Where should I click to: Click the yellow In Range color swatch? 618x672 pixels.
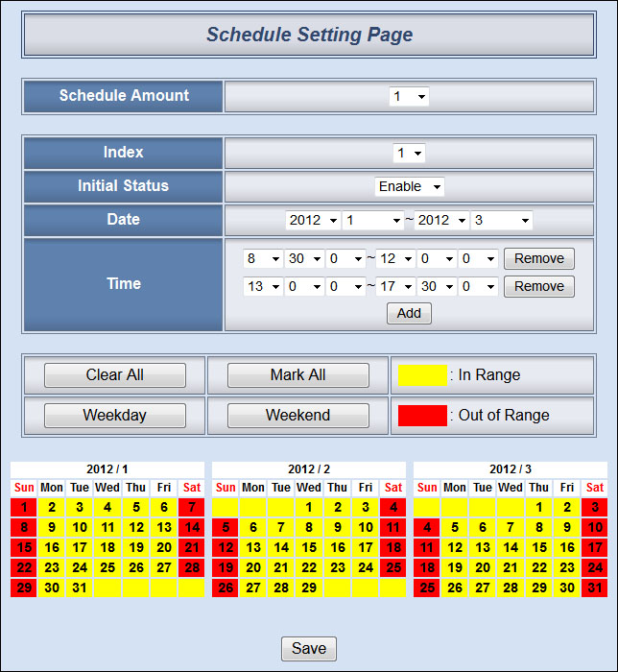[x=422, y=375]
